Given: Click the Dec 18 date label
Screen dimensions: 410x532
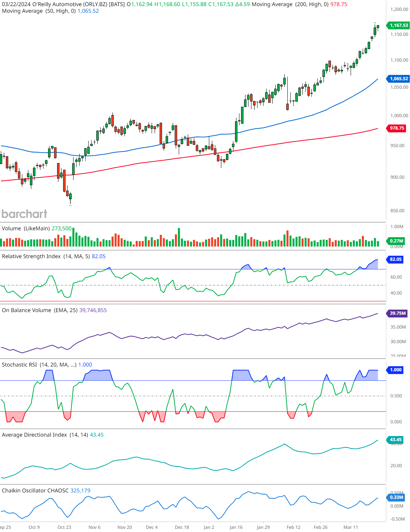Looking at the screenshot, I should (x=182, y=527).
